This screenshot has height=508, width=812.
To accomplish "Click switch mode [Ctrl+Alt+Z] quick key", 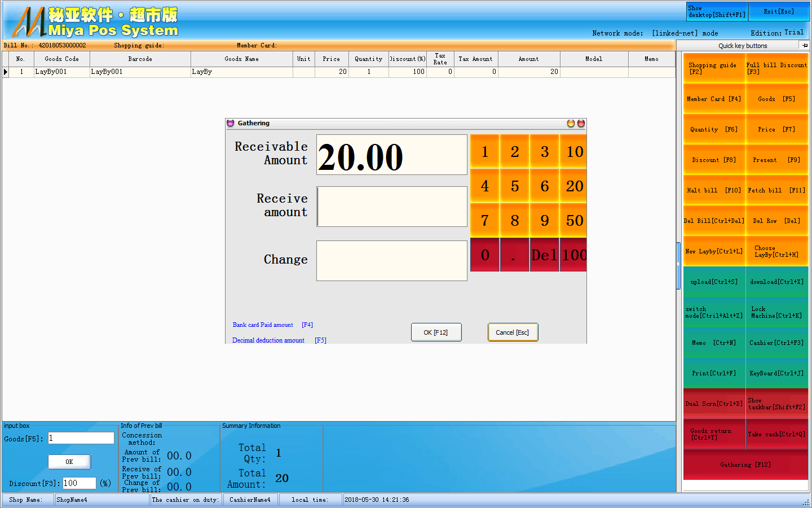I will [x=714, y=312].
